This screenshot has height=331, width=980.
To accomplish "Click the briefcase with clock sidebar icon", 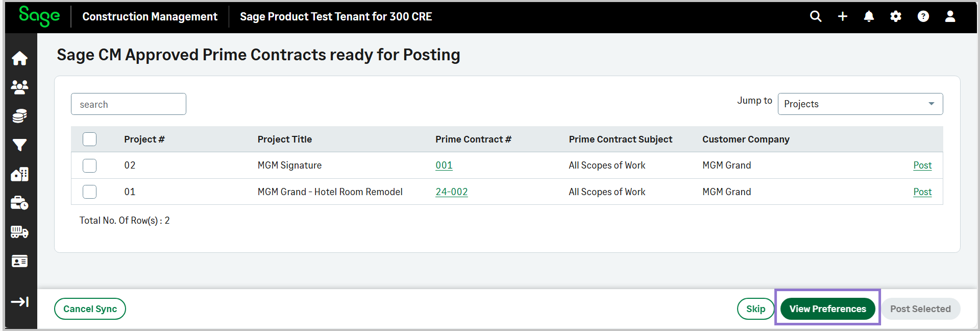I will coord(19,203).
